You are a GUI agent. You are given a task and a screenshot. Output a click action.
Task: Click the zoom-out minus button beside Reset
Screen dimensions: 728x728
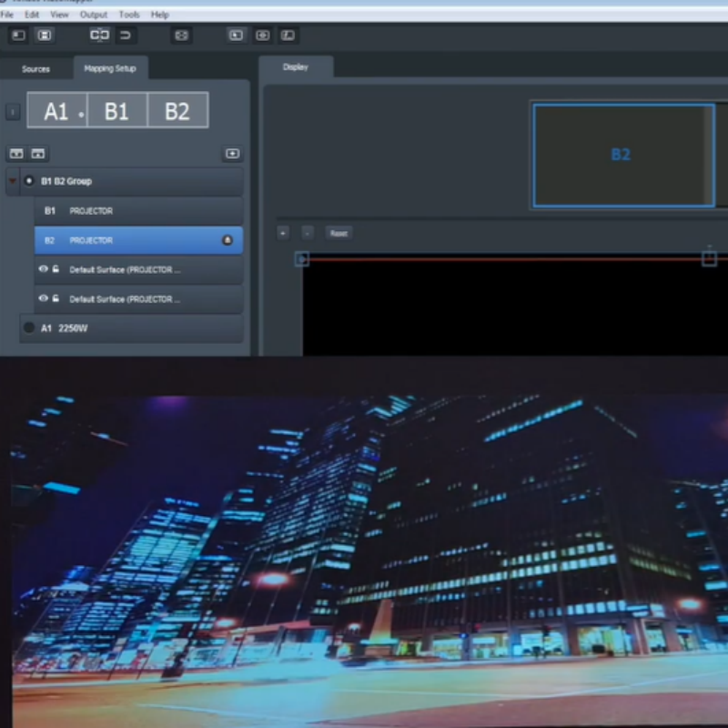[308, 233]
